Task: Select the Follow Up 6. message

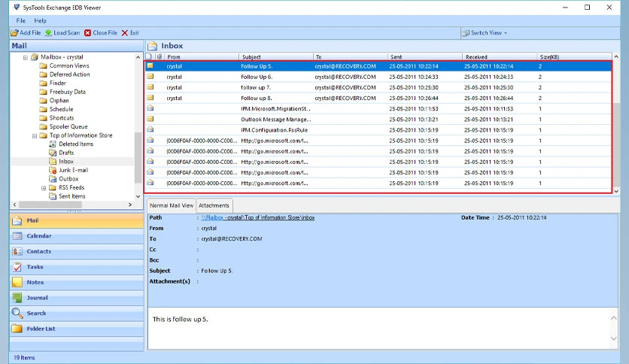Action: 378,77
